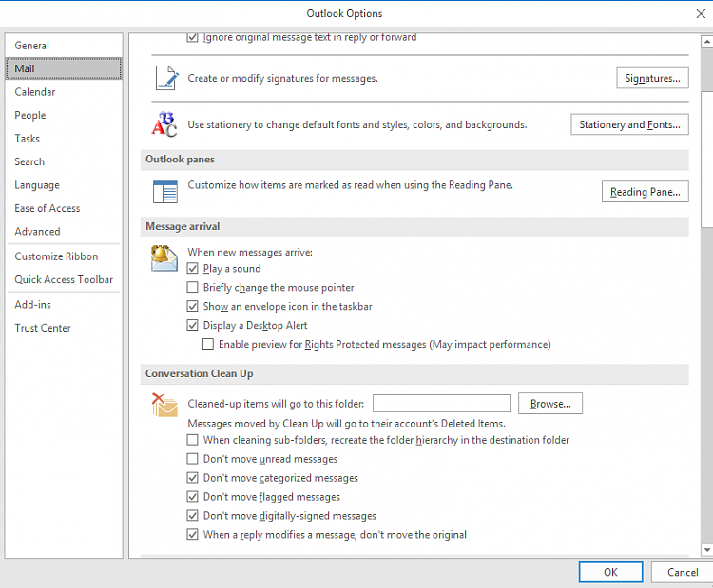713x588 pixels.
Task: Click the cleaned-up items folder text field
Action: (x=441, y=404)
